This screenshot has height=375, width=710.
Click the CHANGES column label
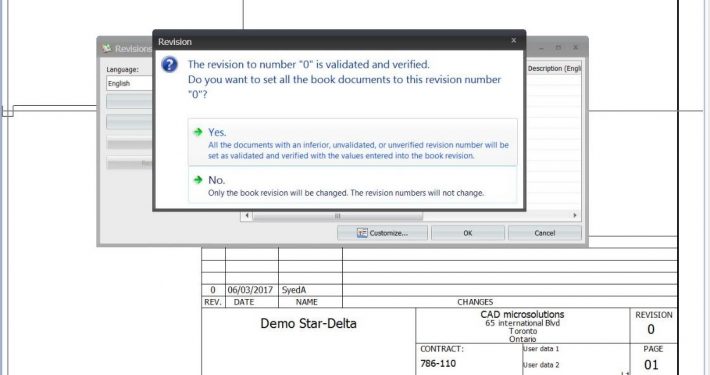(x=475, y=302)
